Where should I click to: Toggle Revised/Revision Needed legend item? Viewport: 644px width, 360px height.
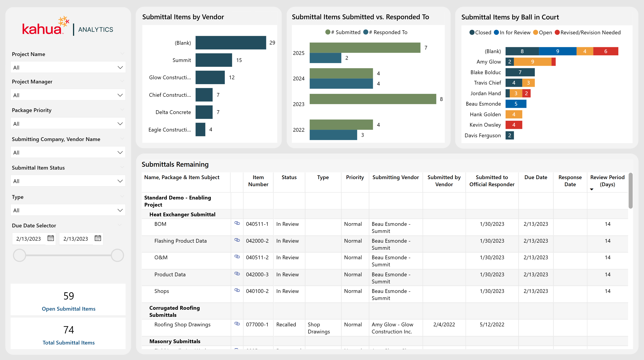click(588, 33)
